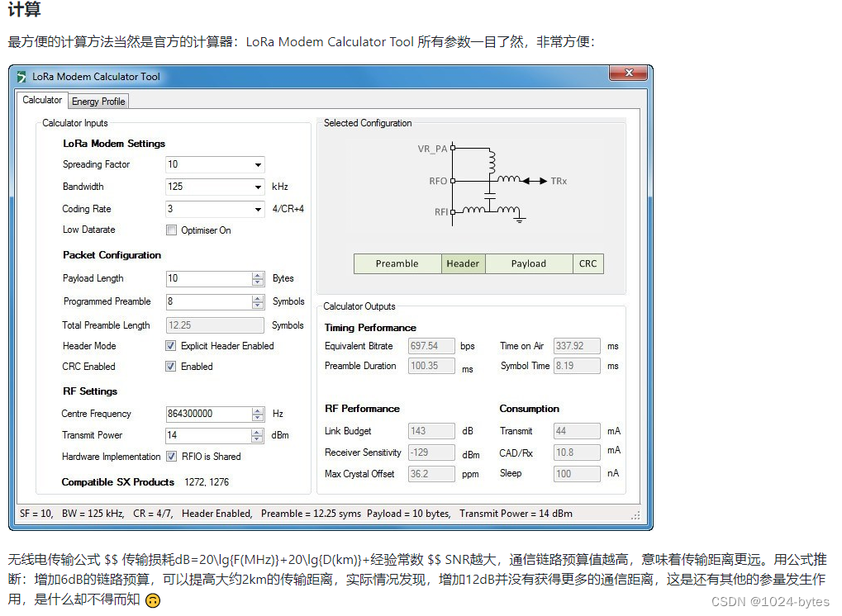Click the Preamble Duration output field
This screenshot has width=842, height=616.
coord(431,366)
